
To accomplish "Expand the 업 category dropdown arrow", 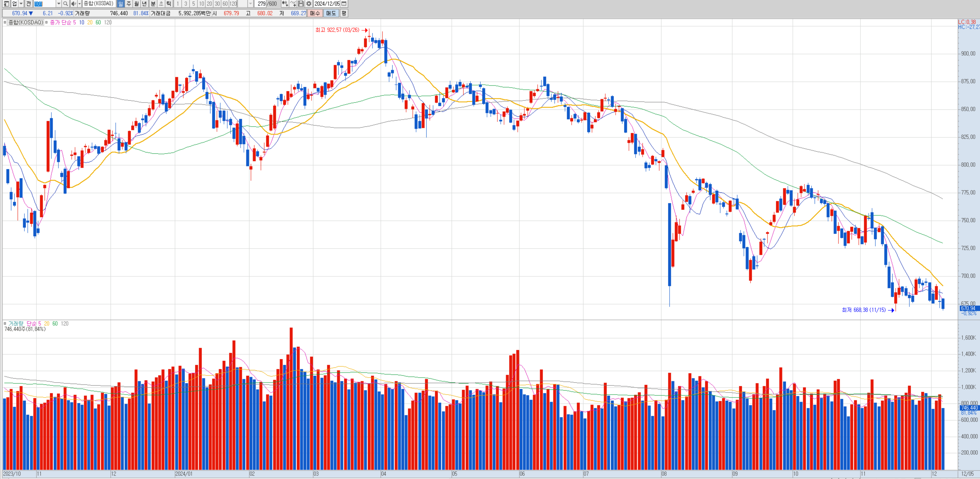I will click(21, 4).
